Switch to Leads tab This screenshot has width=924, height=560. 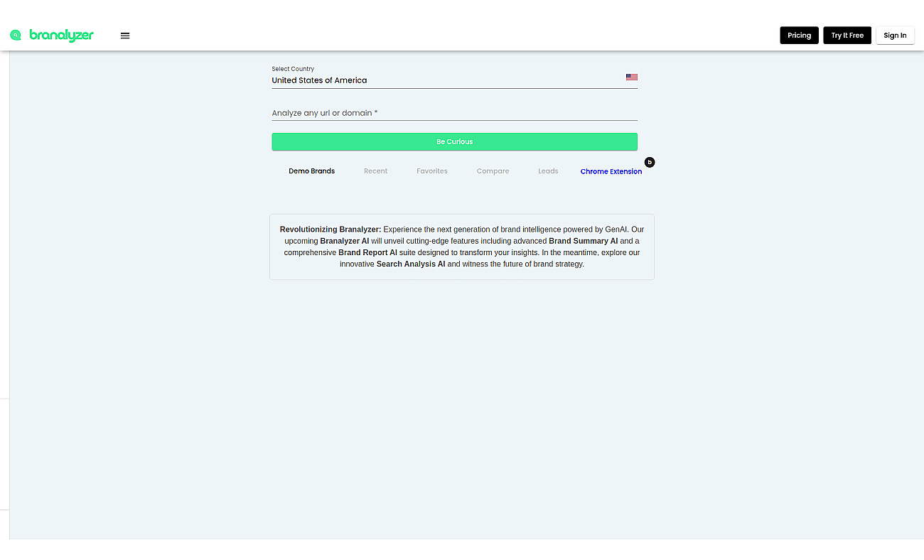coord(548,171)
